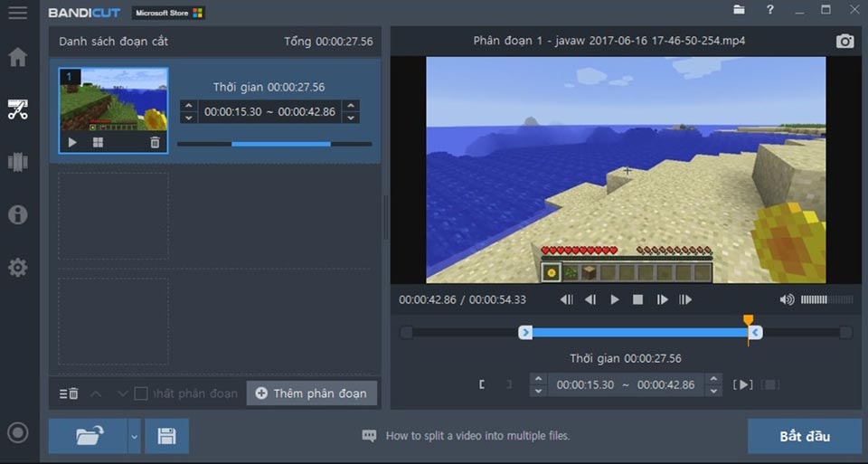Open the Information sidebar icon
The height and width of the screenshot is (464, 868).
[18, 214]
